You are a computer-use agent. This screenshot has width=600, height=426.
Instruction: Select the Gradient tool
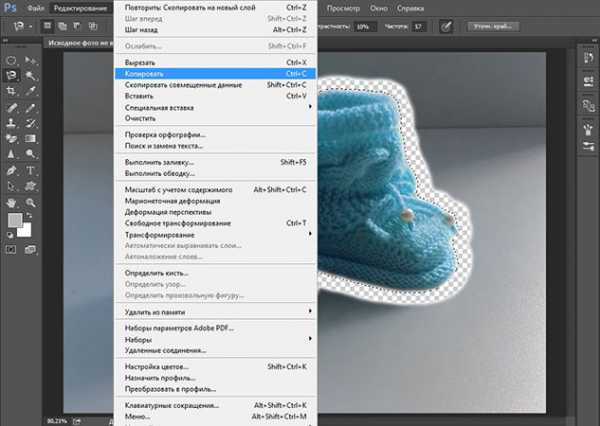point(31,139)
